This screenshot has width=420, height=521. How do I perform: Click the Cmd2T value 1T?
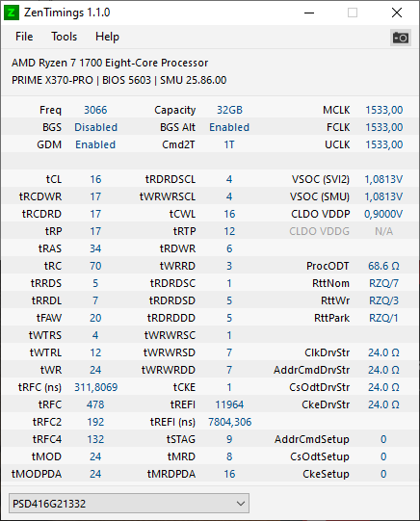229,144
